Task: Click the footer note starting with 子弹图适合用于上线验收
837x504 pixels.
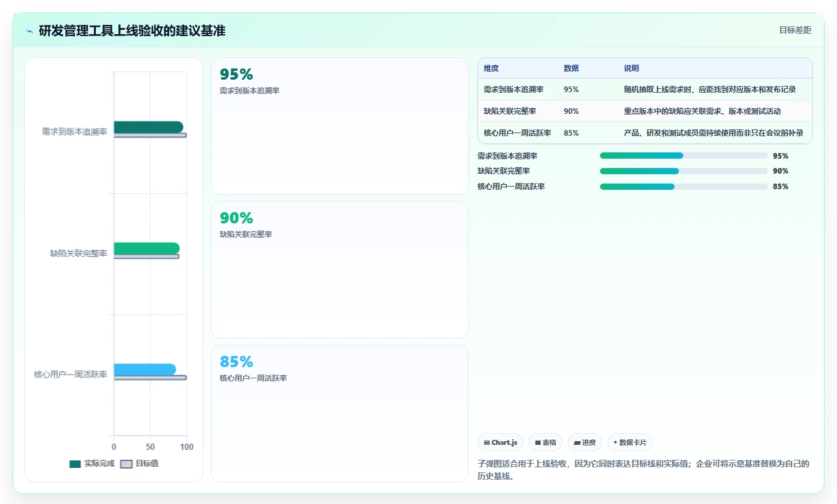Action: (643, 470)
